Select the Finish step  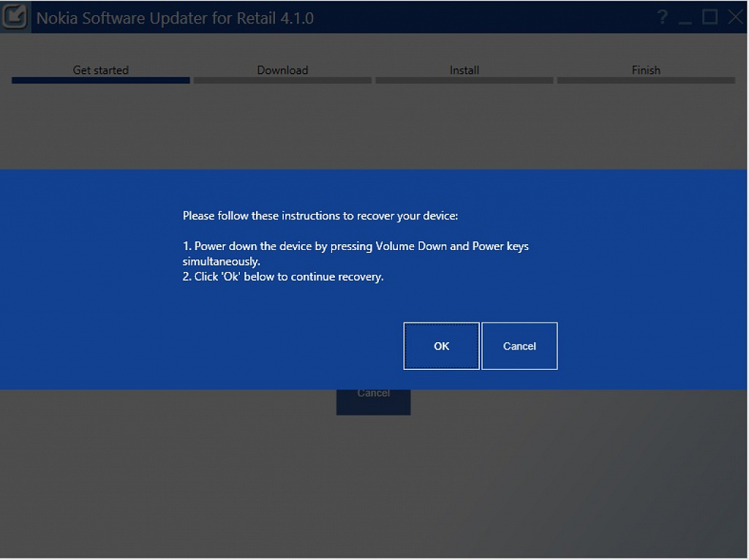646,70
